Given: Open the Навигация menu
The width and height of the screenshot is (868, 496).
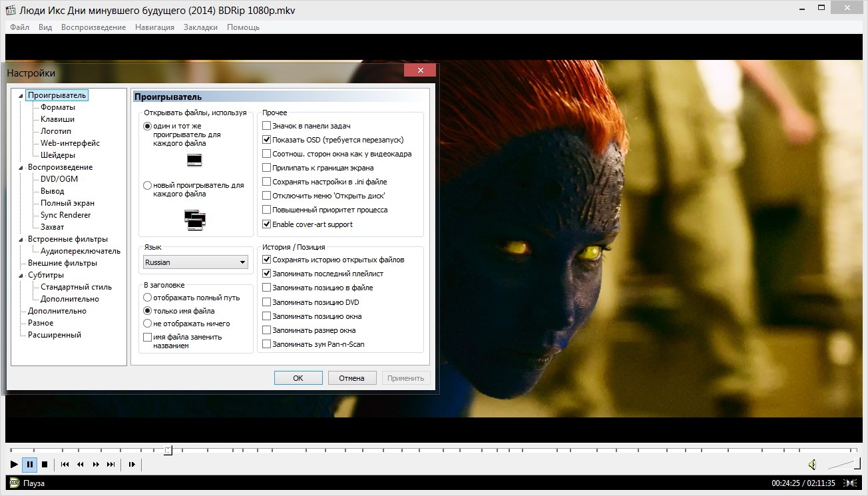Looking at the screenshot, I should click(154, 27).
